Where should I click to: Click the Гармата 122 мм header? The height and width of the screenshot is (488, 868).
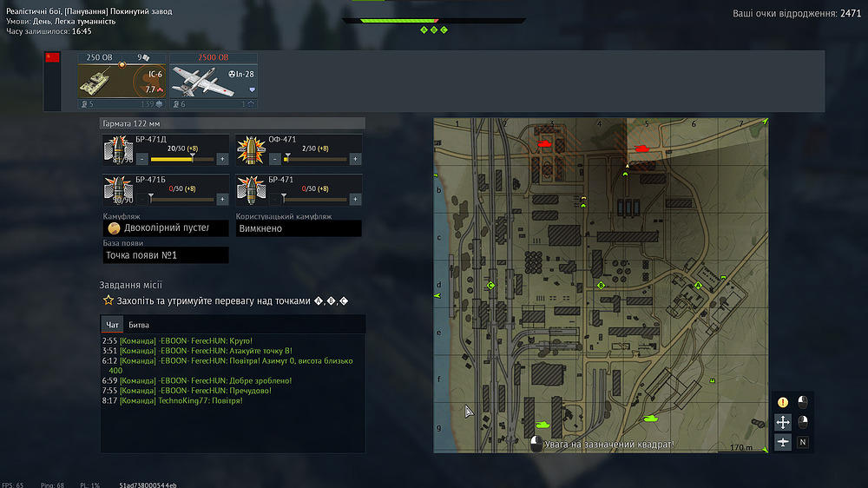[233, 123]
